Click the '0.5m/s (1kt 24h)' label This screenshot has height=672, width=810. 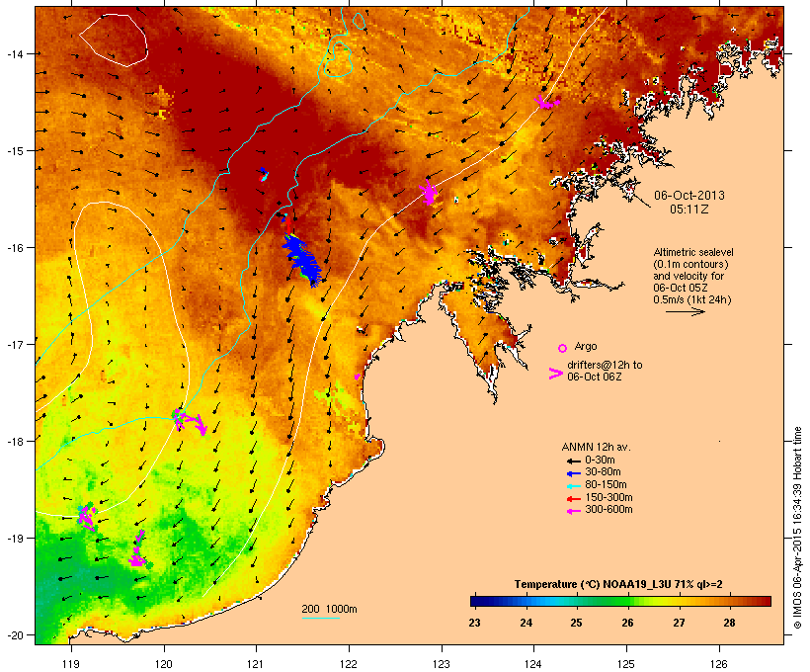point(692,299)
